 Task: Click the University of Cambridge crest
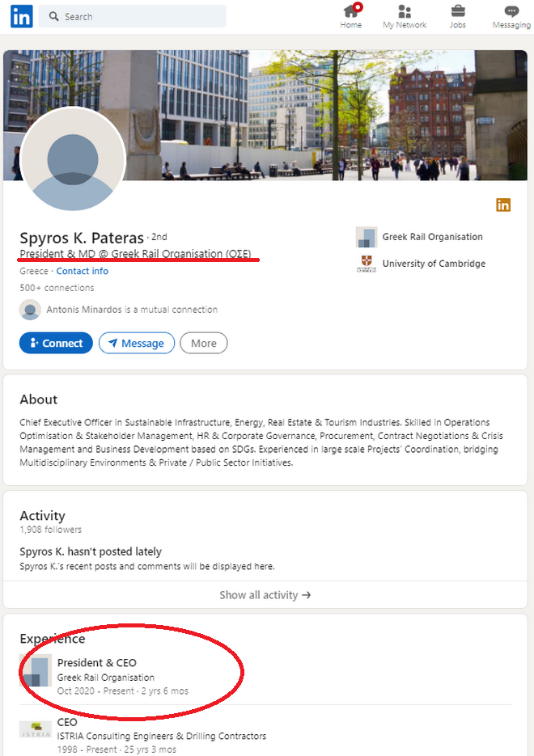[x=367, y=264]
